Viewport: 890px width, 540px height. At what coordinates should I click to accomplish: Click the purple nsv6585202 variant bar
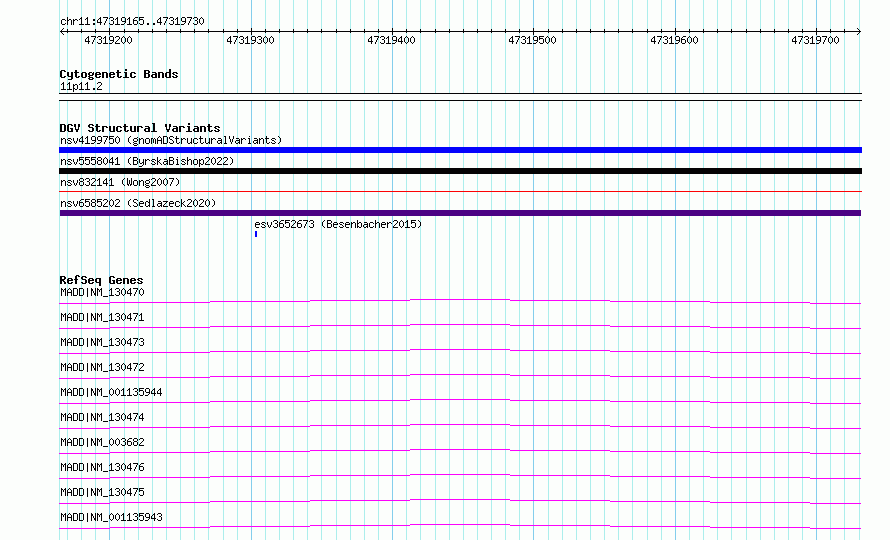pyautogui.click(x=460, y=213)
